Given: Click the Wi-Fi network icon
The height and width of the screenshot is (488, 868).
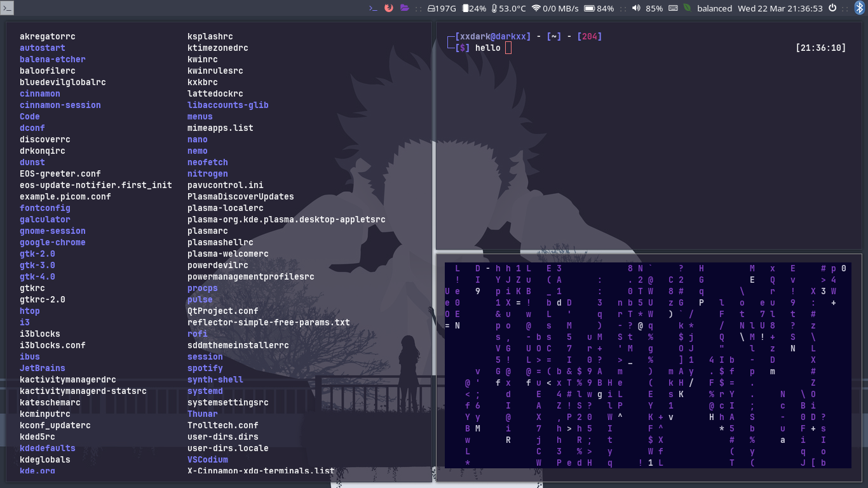Looking at the screenshot, I should point(536,8).
